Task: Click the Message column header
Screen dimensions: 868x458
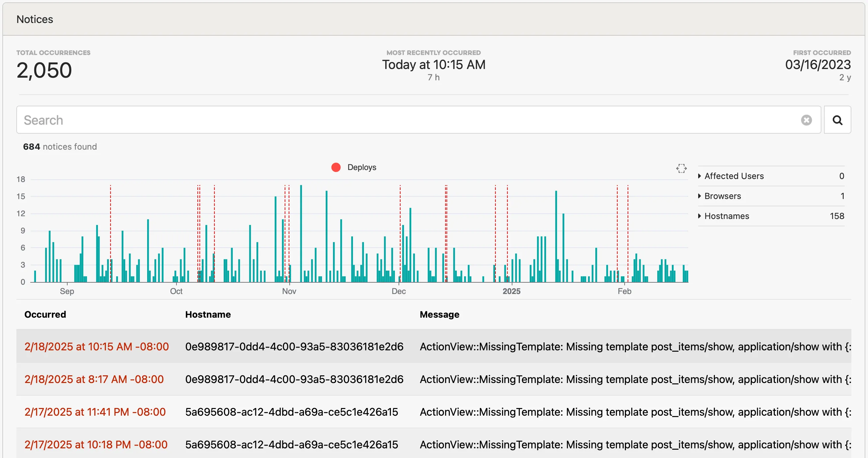Action: (439, 314)
